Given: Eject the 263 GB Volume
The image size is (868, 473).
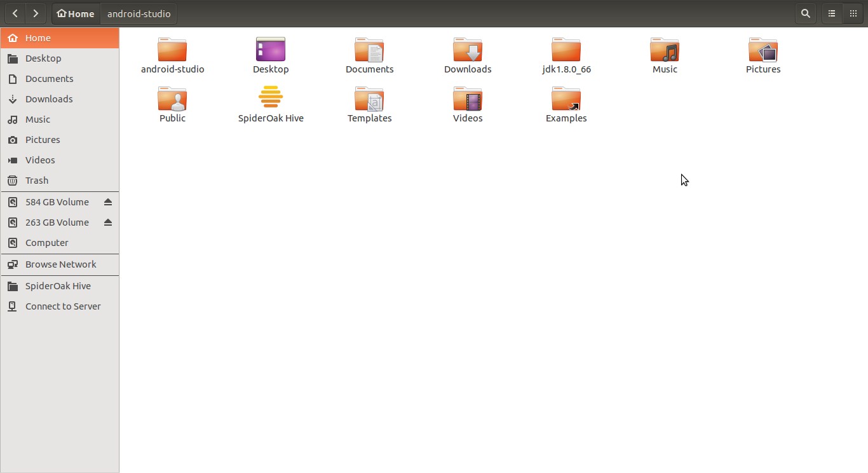Looking at the screenshot, I should tap(108, 223).
